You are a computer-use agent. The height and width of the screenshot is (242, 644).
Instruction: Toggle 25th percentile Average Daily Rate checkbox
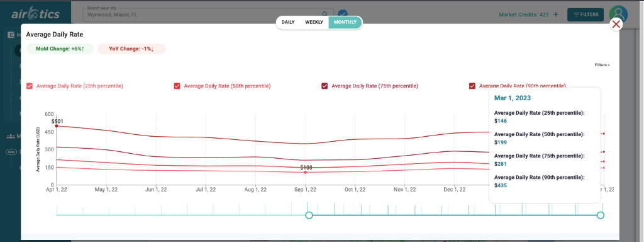point(30,86)
